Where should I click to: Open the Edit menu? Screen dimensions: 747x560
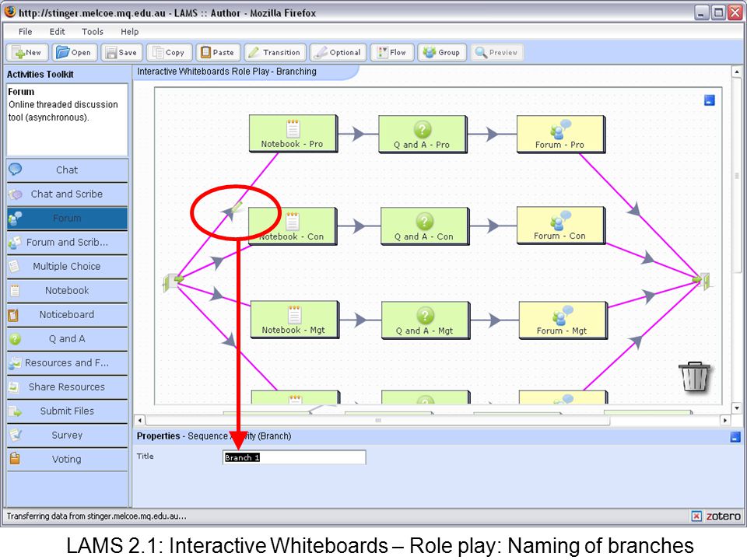(x=57, y=31)
